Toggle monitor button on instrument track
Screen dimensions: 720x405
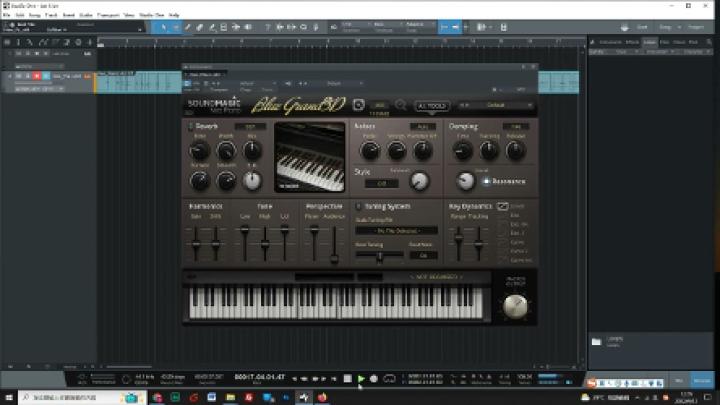coord(46,76)
